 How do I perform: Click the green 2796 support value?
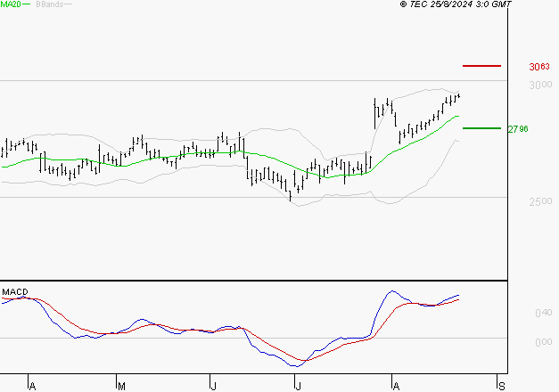(x=518, y=129)
